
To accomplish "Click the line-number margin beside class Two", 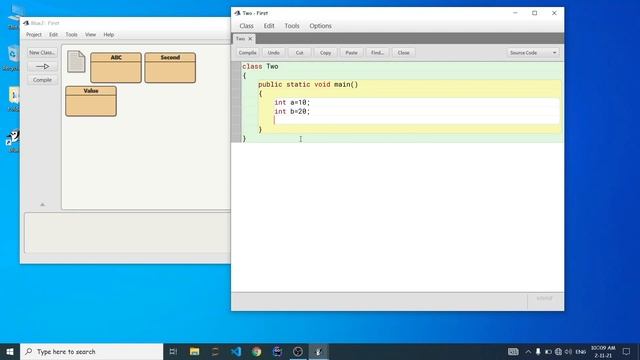I will (x=236, y=67).
